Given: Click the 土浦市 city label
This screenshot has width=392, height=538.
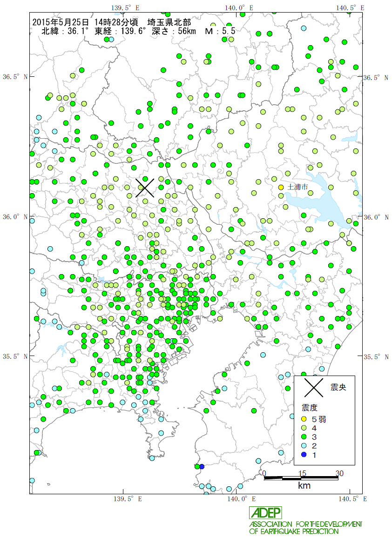Looking at the screenshot, I should point(297,187).
